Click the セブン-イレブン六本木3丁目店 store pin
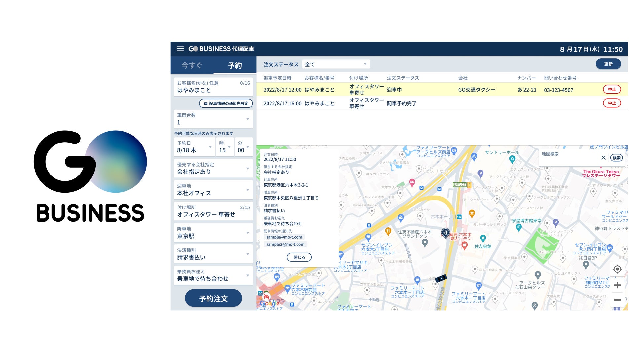This screenshot has height=350, width=644. (368, 237)
